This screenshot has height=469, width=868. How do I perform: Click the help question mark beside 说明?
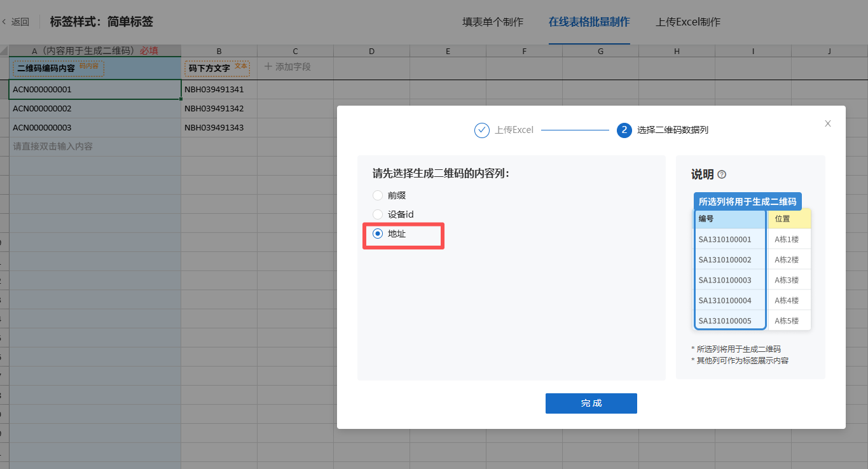click(722, 174)
